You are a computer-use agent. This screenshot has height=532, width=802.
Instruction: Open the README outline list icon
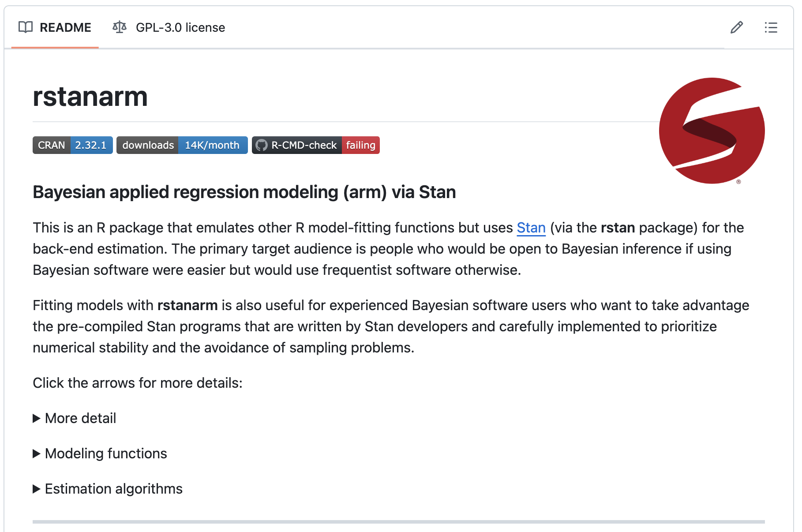click(x=771, y=27)
